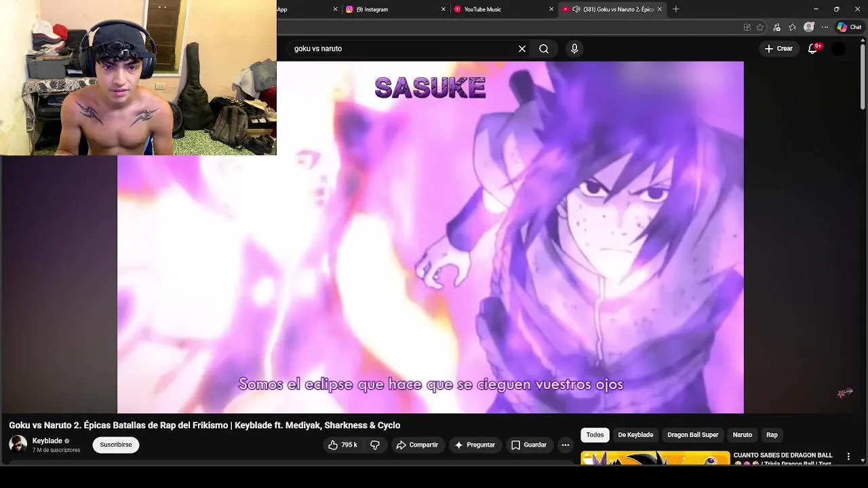Open the browser profile avatar
The width and height of the screenshot is (868, 488).
pyautogui.click(x=809, y=27)
